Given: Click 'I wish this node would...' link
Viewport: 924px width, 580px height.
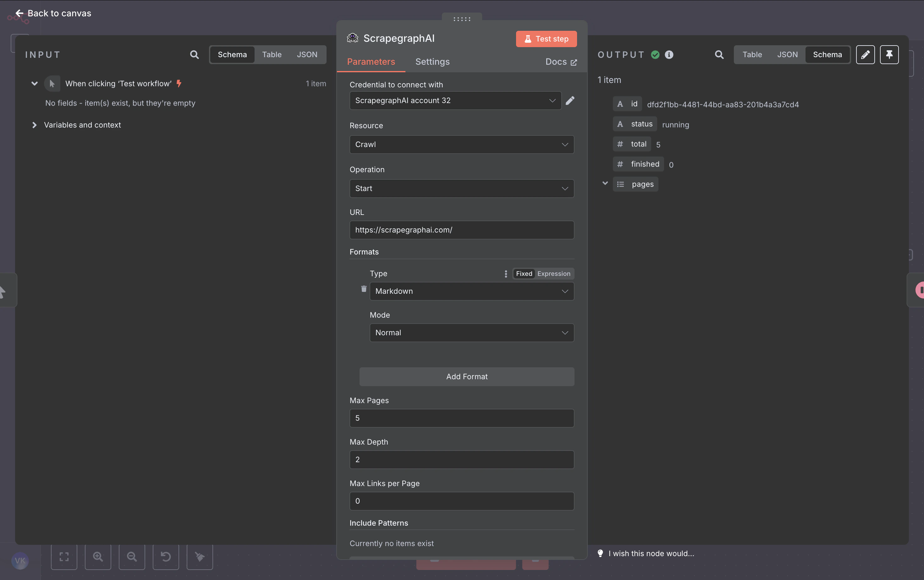Looking at the screenshot, I should click(651, 553).
